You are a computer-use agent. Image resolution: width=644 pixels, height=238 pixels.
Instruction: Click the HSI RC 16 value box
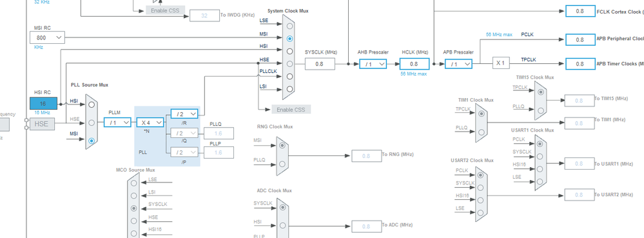click(43, 104)
